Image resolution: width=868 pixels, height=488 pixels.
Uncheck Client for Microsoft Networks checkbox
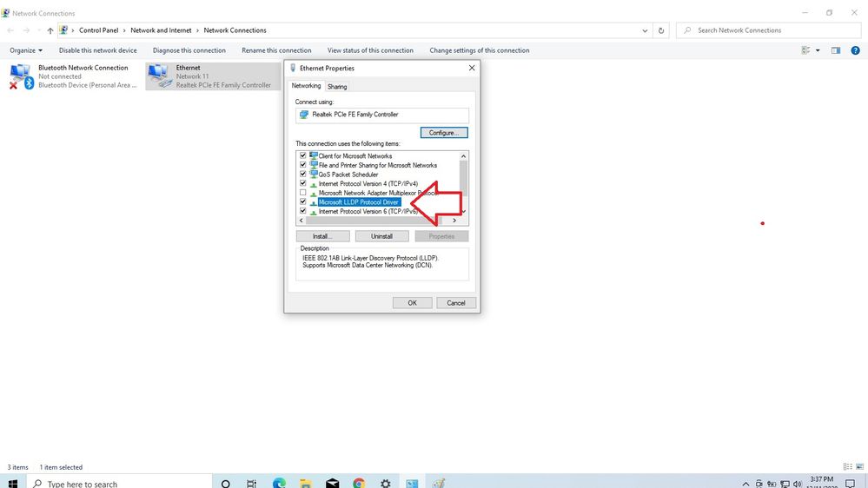pos(303,156)
